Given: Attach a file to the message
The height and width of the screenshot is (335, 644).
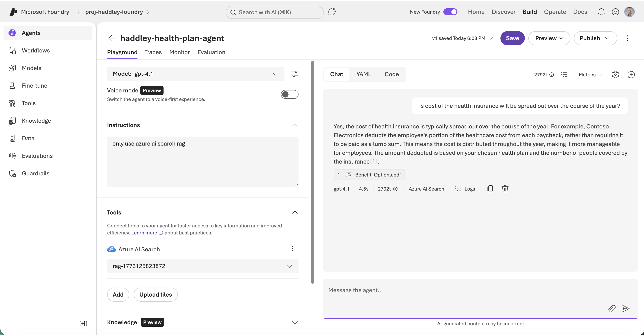Looking at the screenshot, I should (612, 309).
